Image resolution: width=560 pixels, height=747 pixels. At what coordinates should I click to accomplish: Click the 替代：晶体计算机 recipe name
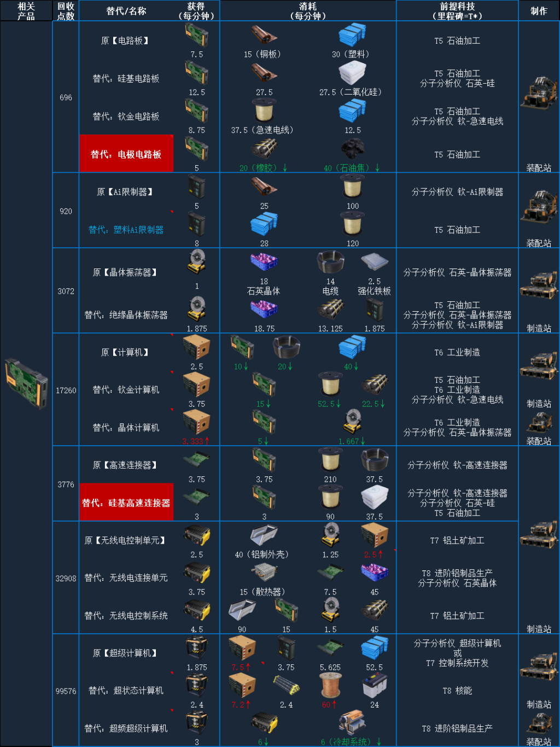pos(126,428)
